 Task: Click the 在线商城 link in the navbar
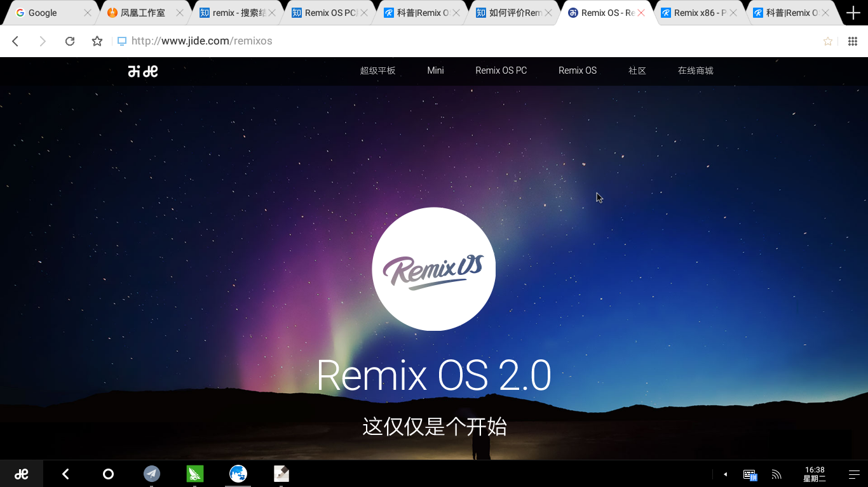click(x=695, y=70)
